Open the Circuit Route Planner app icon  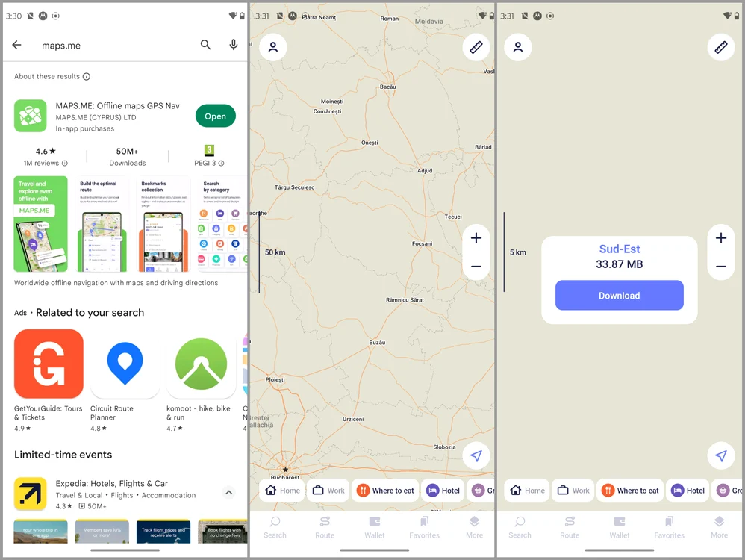tap(125, 364)
